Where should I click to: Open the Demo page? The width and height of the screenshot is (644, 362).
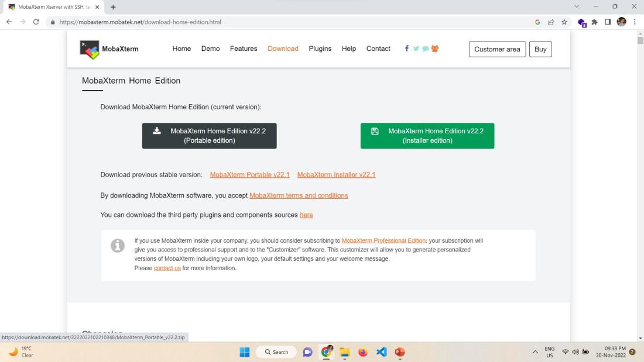pyautogui.click(x=210, y=49)
